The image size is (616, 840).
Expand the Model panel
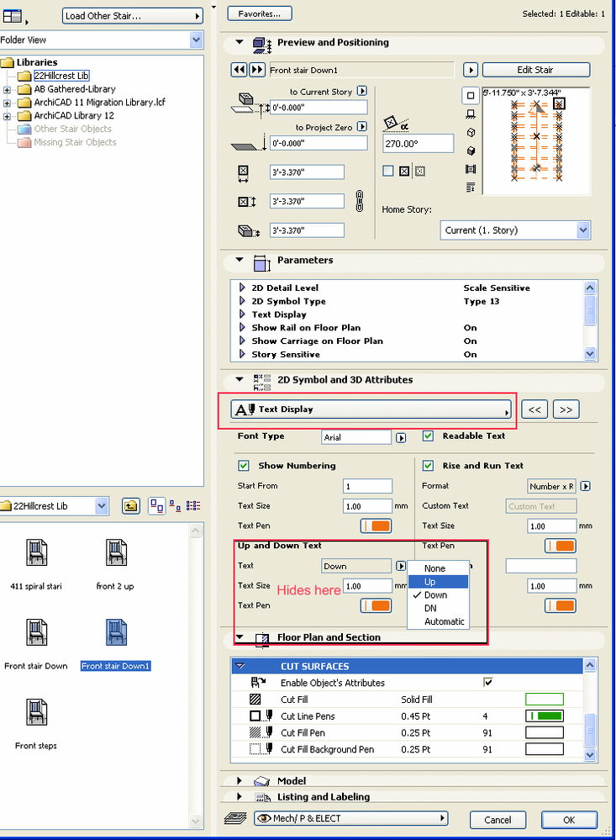240,780
